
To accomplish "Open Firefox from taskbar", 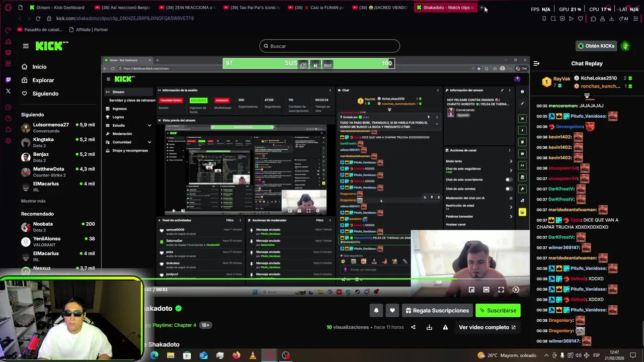I will coord(236,355).
